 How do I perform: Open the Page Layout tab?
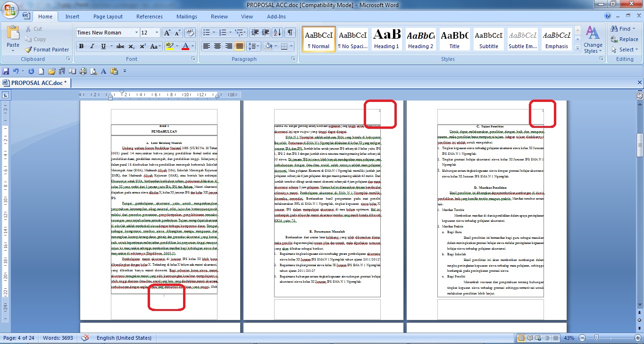pyautogui.click(x=108, y=17)
